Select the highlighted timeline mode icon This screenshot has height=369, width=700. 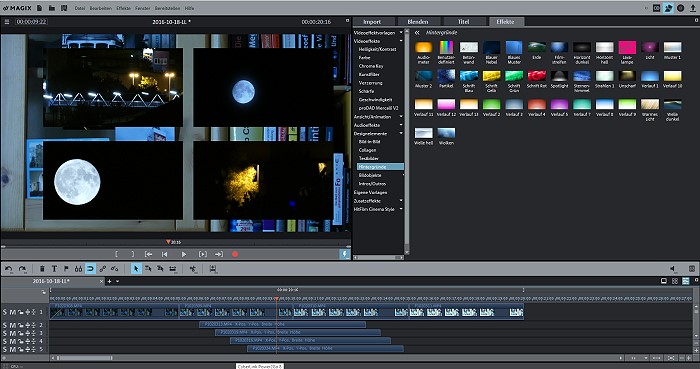pos(685,281)
